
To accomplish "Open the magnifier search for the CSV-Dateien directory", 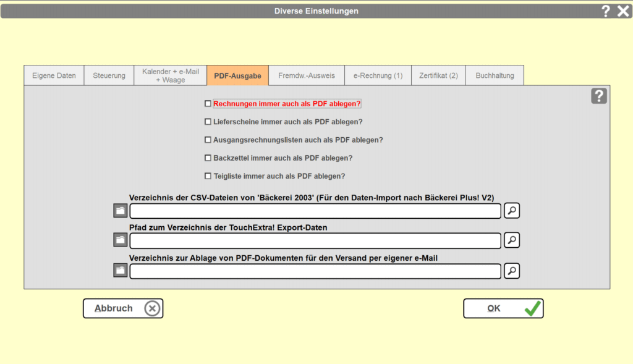I will 512,211.
